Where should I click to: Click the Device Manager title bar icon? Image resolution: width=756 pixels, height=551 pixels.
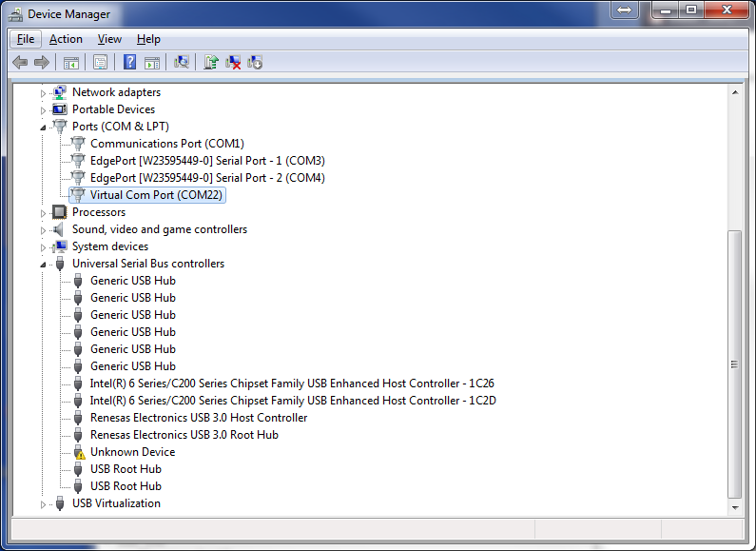tap(15, 14)
